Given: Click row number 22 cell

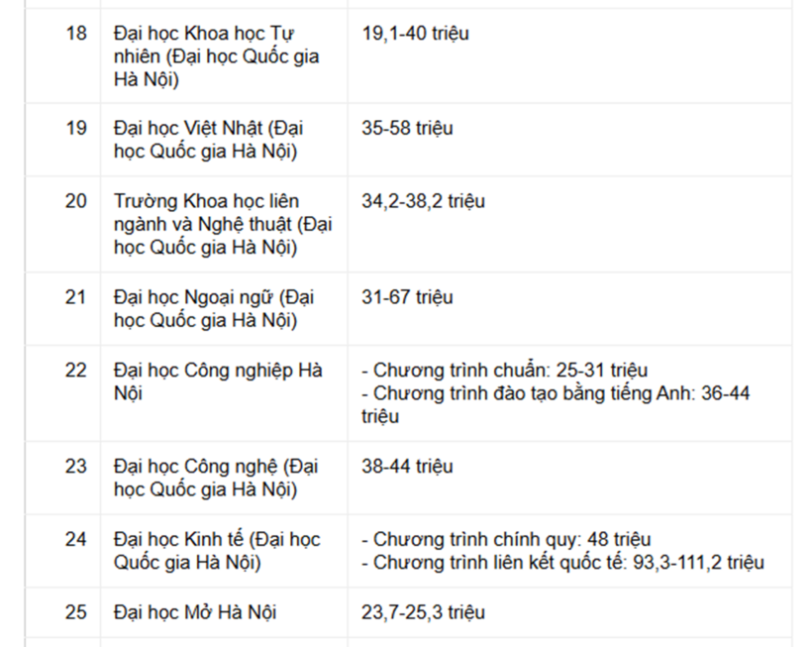Looking at the screenshot, I should pos(76,371).
